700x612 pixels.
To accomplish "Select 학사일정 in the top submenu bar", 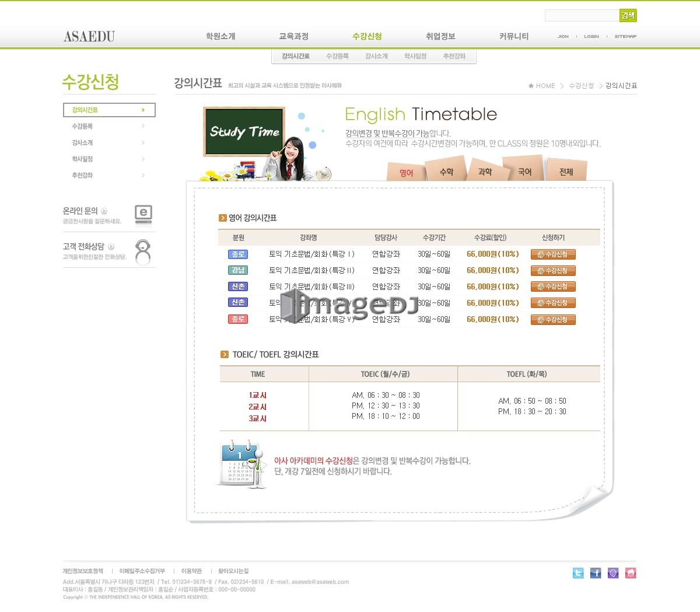I will click(415, 56).
